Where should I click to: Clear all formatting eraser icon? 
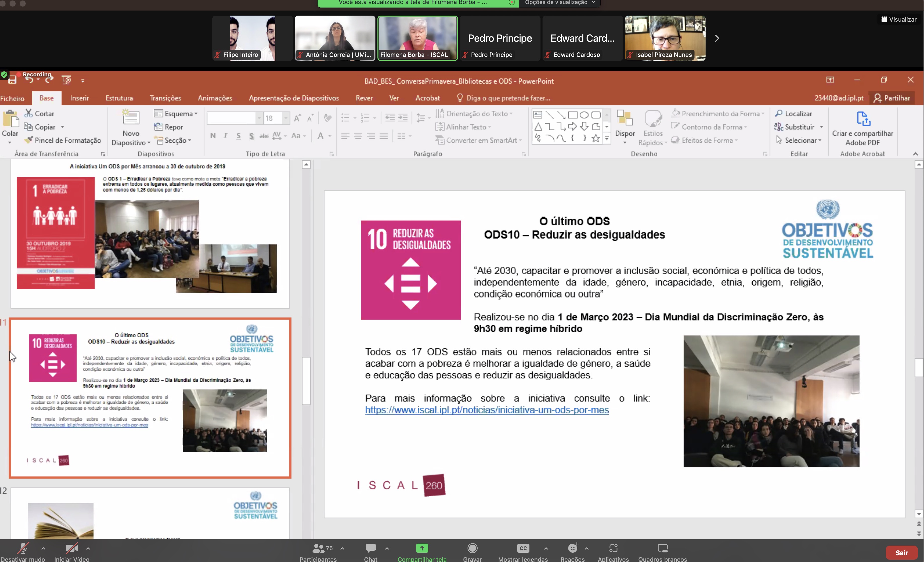point(328,118)
